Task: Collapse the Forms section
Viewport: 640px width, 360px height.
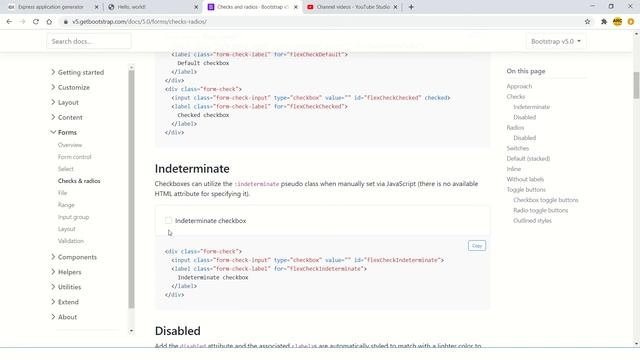Action: [64, 132]
